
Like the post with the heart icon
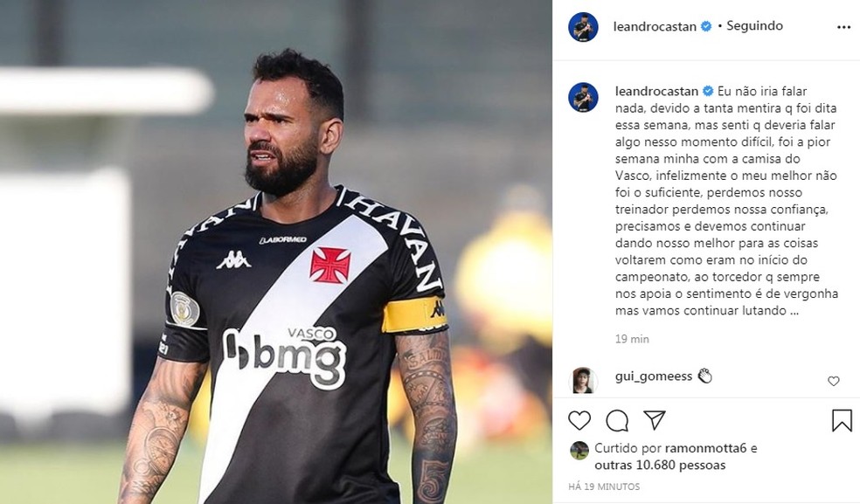pyautogui.click(x=579, y=421)
